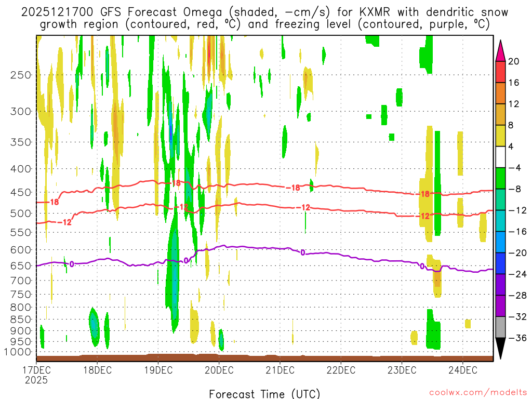Click the 750 pressure level label

21,294
